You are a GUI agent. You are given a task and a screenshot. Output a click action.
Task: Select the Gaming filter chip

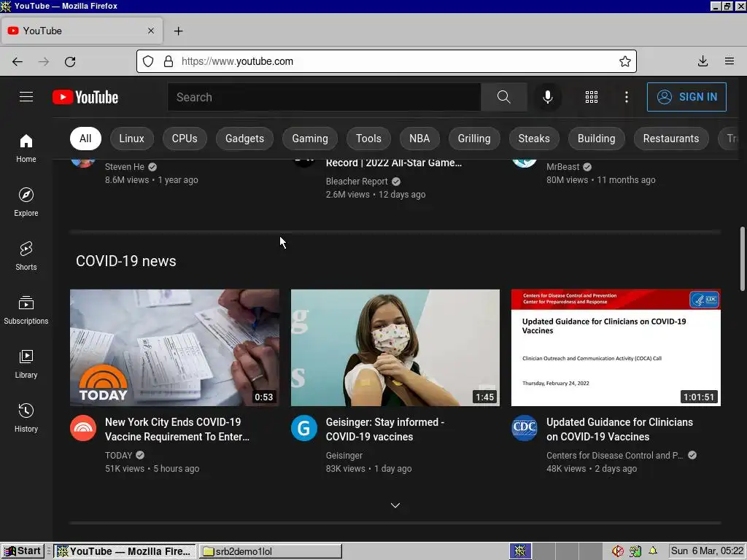click(309, 139)
